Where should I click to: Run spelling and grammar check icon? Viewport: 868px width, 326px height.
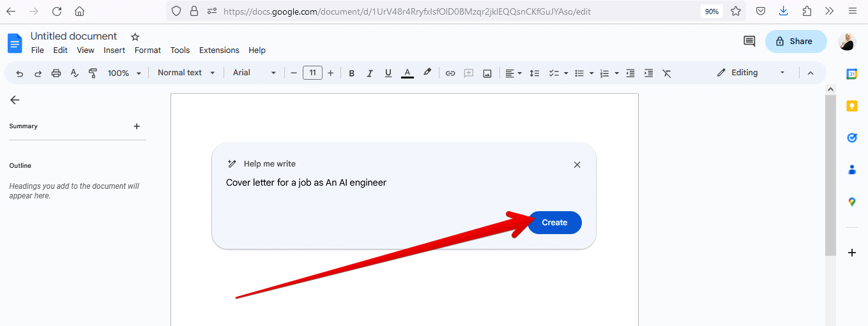click(x=74, y=73)
